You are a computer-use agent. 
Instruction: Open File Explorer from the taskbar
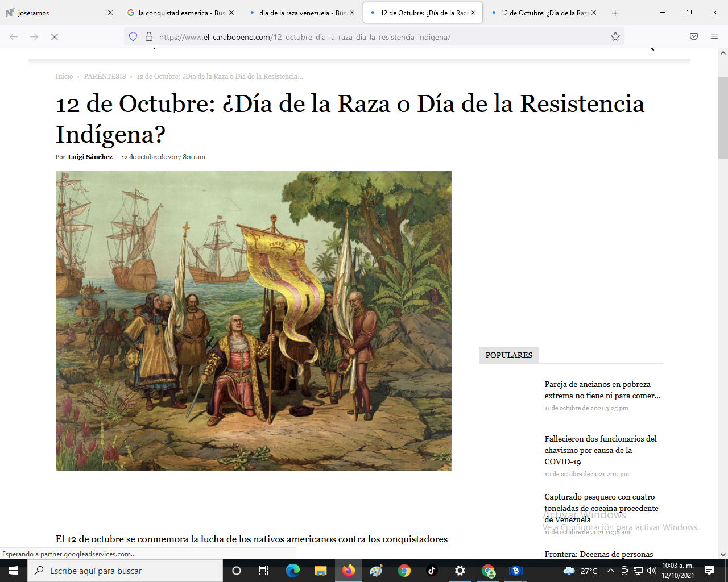tap(321, 571)
